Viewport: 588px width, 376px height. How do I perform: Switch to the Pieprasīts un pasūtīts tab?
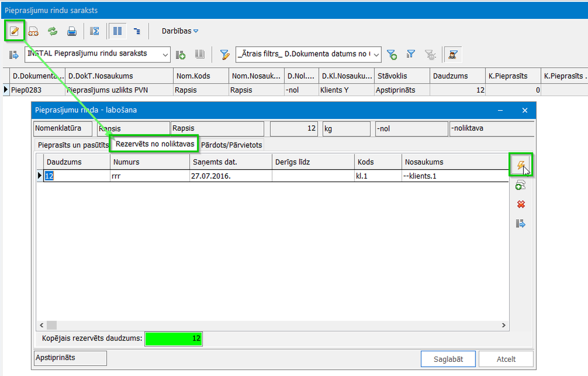coord(72,144)
